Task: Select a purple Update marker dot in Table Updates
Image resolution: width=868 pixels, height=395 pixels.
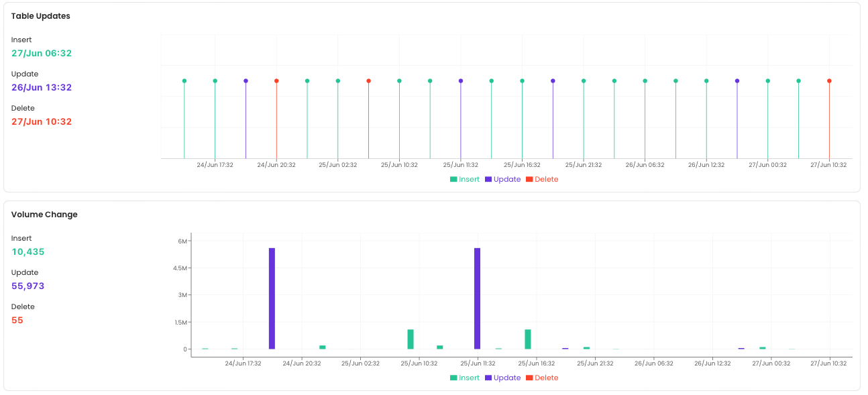Action: [x=244, y=80]
